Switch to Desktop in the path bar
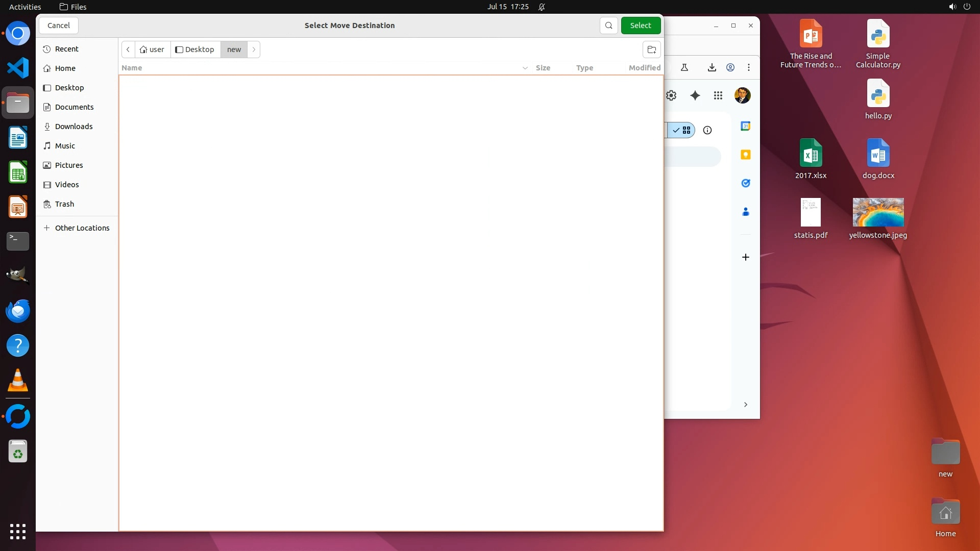This screenshot has height=551, width=980. tap(195, 49)
